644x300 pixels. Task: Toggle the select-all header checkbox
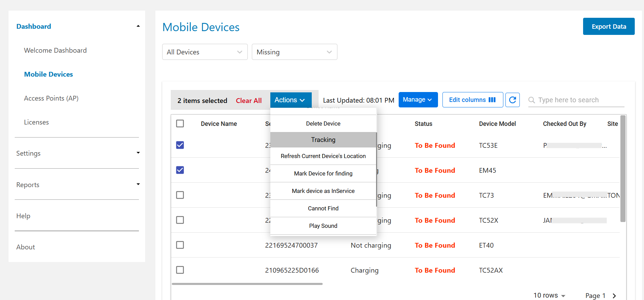(180, 123)
